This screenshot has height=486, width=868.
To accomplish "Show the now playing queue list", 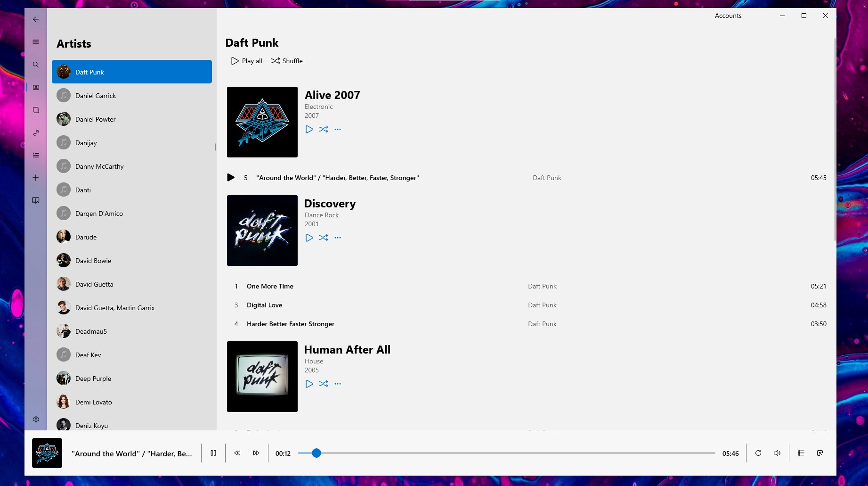I will (x=801, y=453).
